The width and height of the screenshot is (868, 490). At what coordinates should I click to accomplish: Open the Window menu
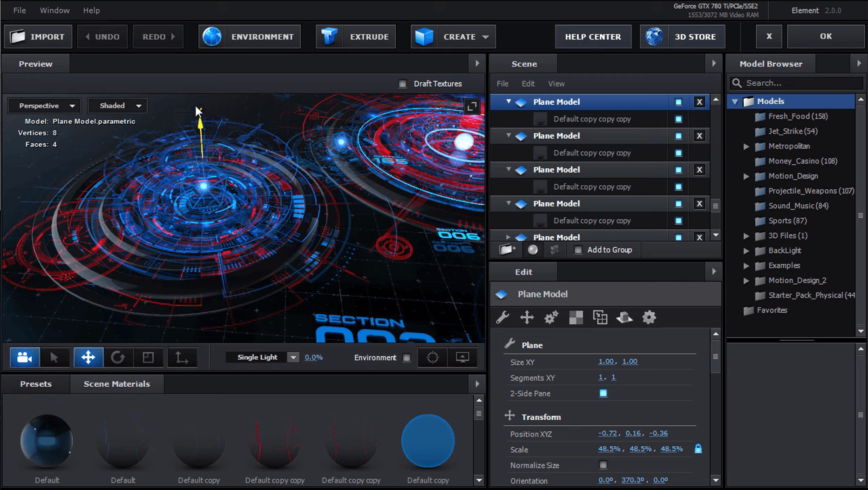click(x=54, y=10)
